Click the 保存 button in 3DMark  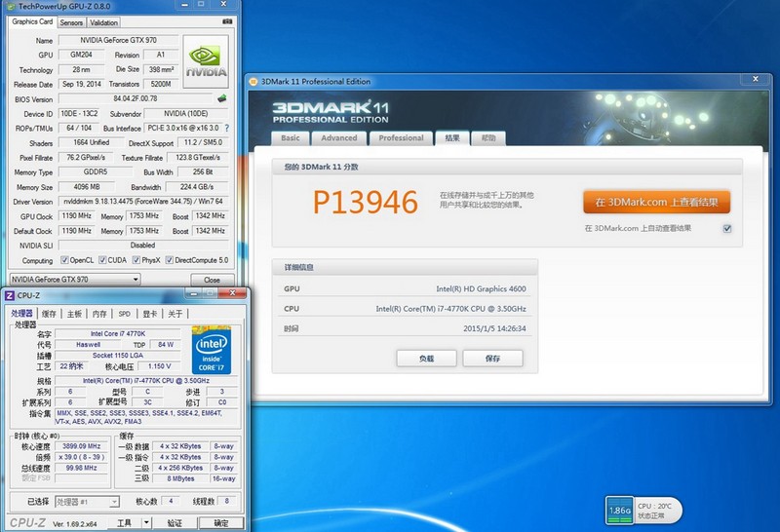click(492, 359)
